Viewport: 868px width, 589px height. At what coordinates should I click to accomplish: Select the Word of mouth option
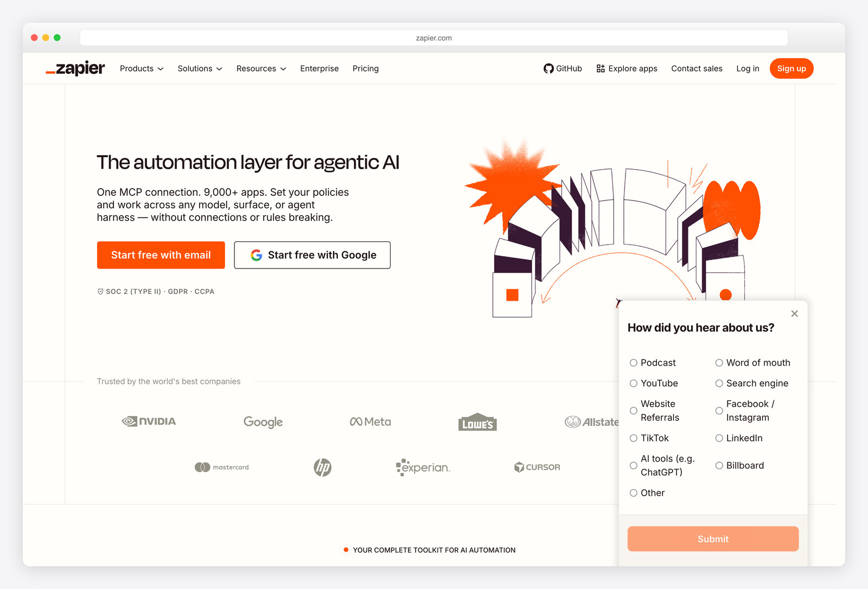(719, 363)
